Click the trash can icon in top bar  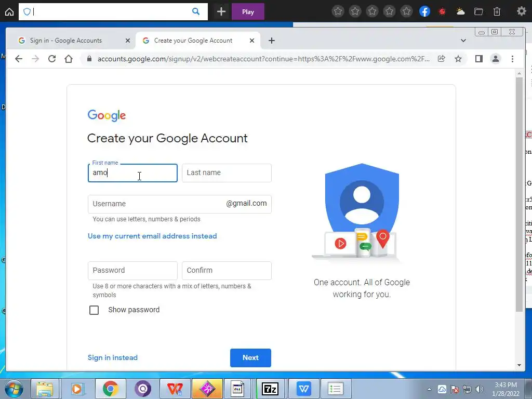(x=497, y=11)
